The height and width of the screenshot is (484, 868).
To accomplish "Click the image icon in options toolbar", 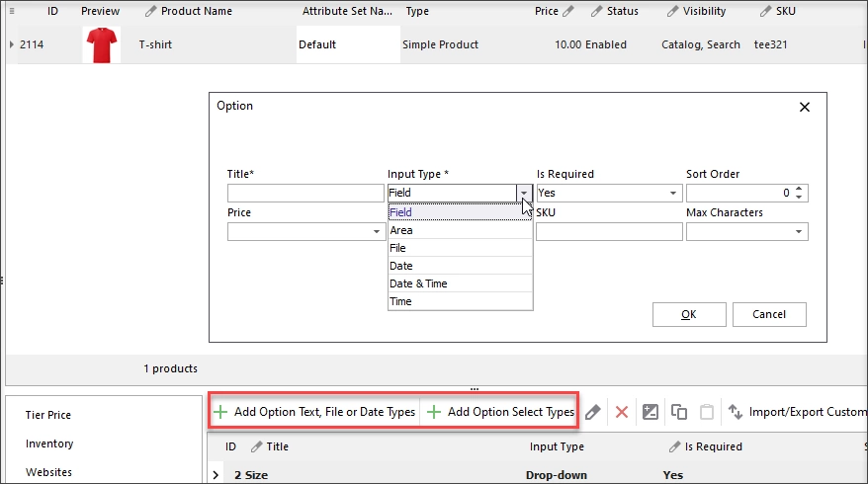I will coord(650,412).
